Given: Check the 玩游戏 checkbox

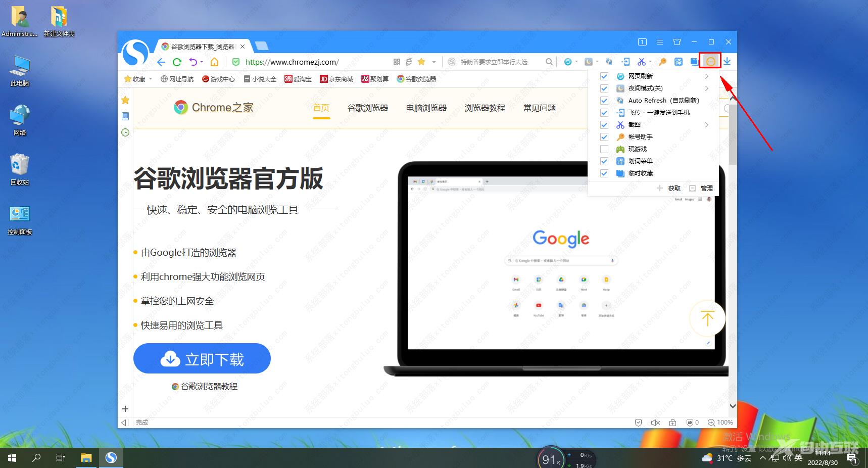Looking at the screenshot, I should [x=604, y=149].
